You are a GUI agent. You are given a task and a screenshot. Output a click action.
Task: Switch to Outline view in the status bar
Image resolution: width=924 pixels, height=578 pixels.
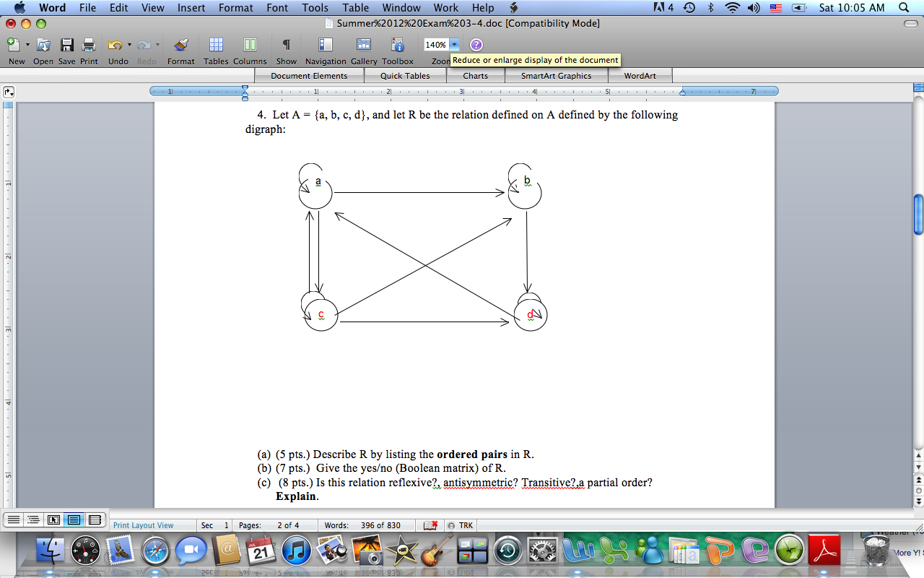coord(32,518)
